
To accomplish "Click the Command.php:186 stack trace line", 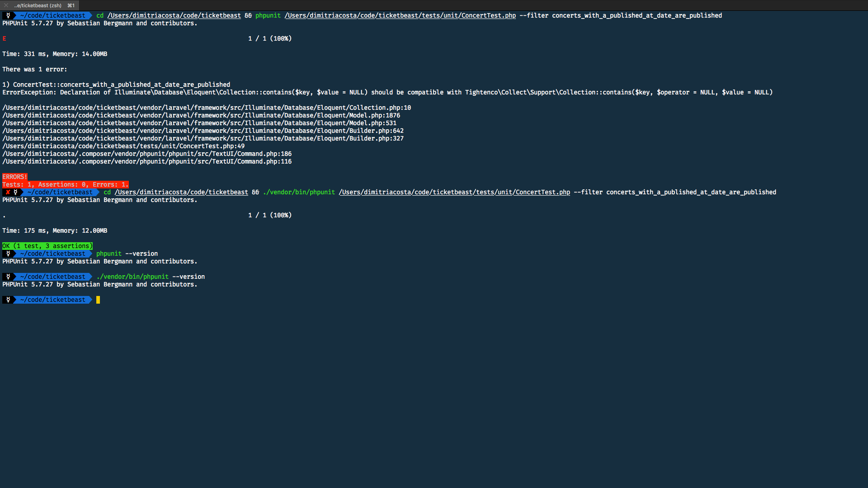I will click(147, 154).
